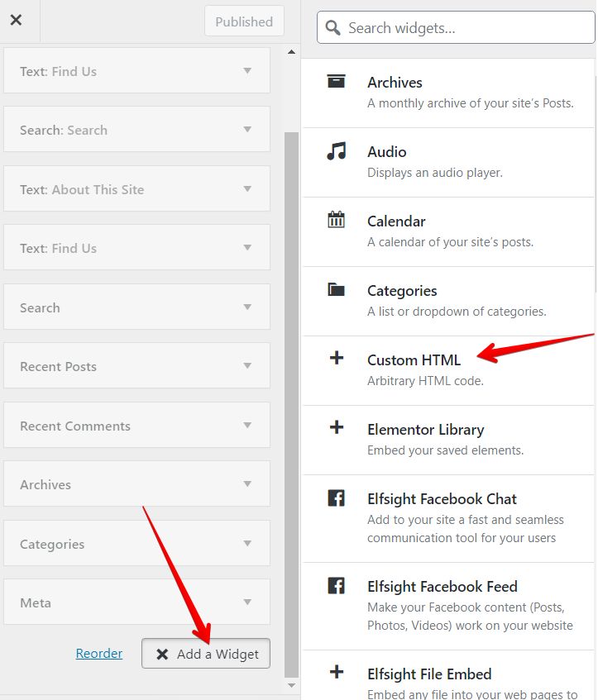Click the Published button
Image resolution: width=598 pixels, height=700 pixels.
244,22
